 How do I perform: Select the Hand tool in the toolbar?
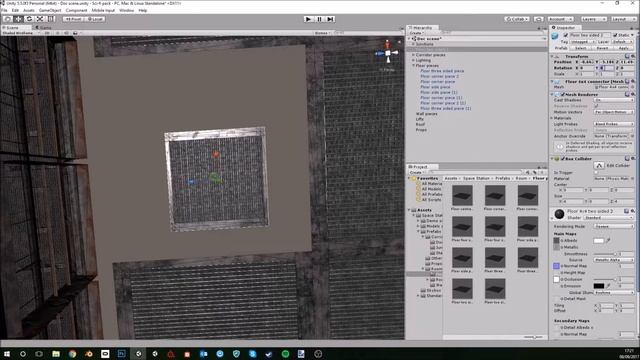(8, 19)
